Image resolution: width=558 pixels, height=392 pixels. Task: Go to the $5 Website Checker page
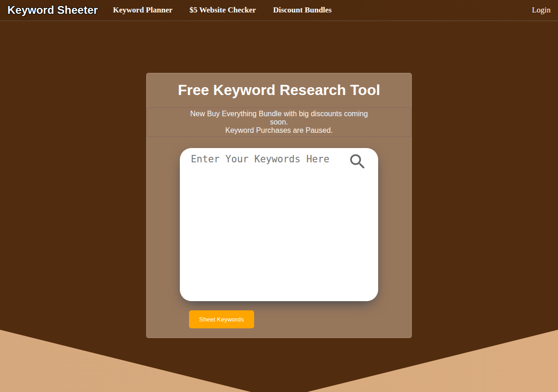223,10
